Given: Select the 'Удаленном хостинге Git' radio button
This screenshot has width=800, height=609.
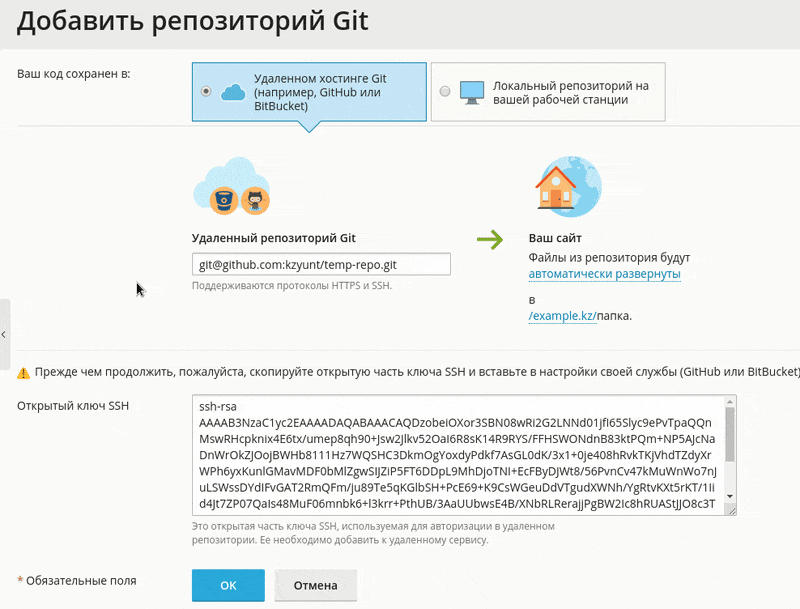Looking at the screenshot, I should coord(206,91).
